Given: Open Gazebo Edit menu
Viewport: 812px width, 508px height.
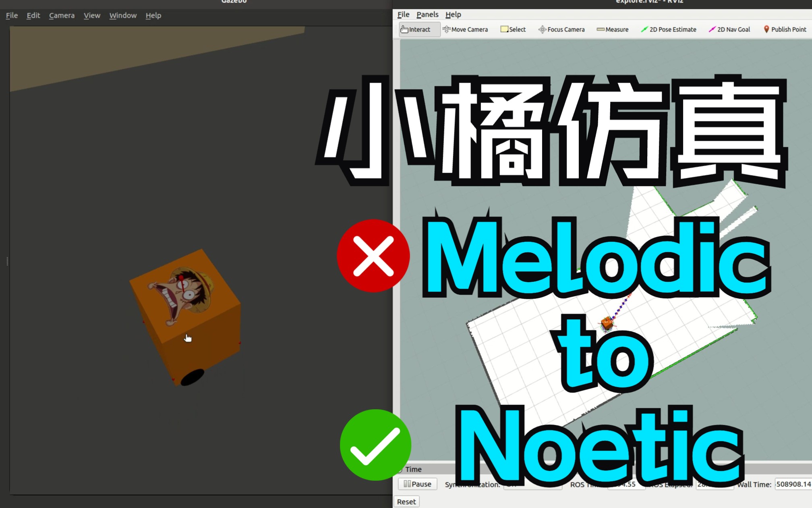Looking at the screenshot, I should (33, 15).
